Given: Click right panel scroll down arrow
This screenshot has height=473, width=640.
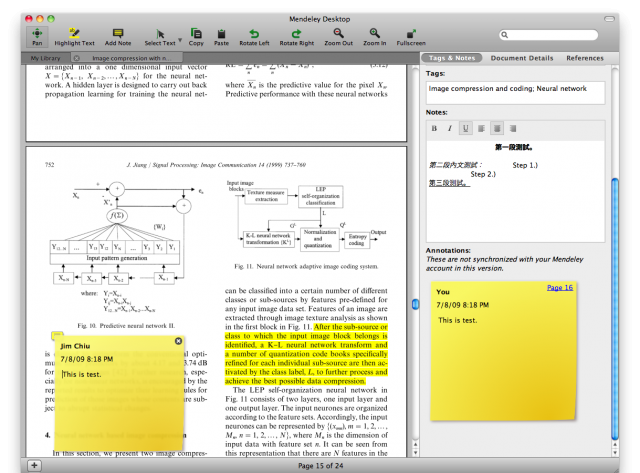Looking at the screenshot, I should [x=615, y=453].
